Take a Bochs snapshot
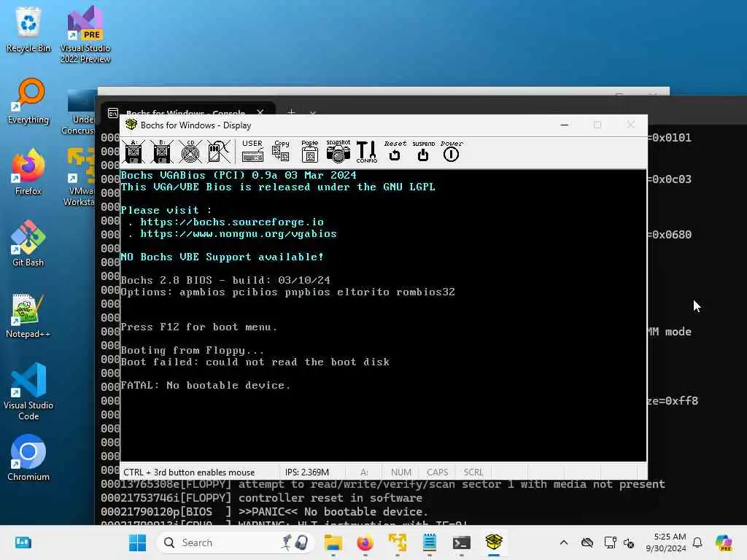This screenshot has height=560, width=747. point(338,152)
